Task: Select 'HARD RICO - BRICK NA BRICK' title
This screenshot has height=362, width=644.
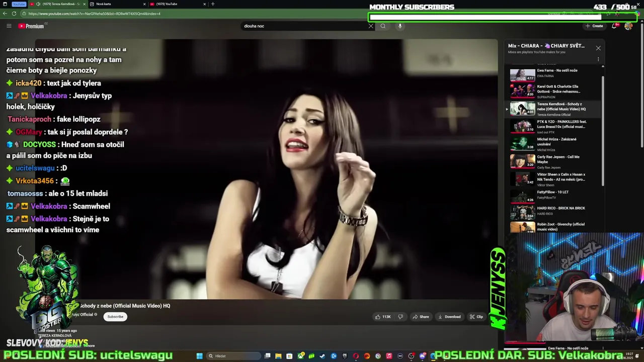Action: pos(561,208)
